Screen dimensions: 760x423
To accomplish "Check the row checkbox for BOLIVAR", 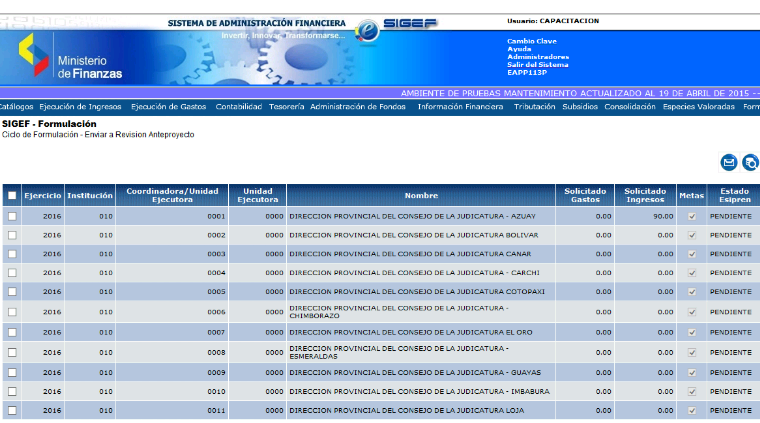I will point(12,235).
